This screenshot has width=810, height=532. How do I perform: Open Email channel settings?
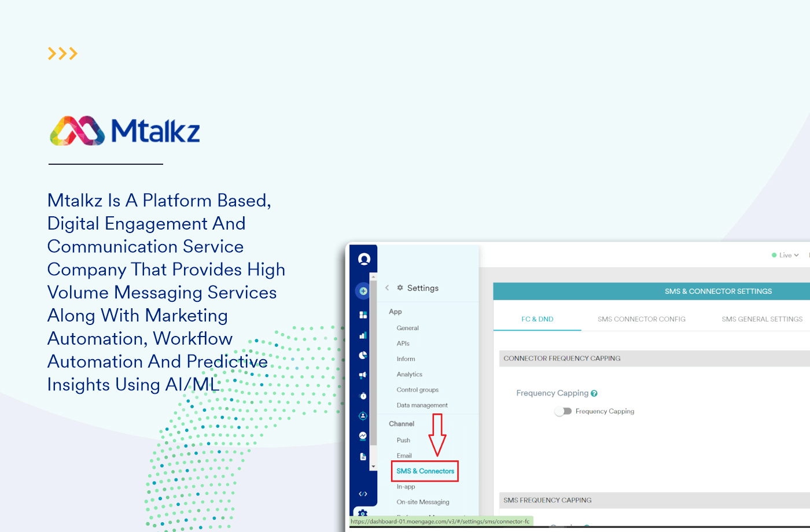point(404,456)
